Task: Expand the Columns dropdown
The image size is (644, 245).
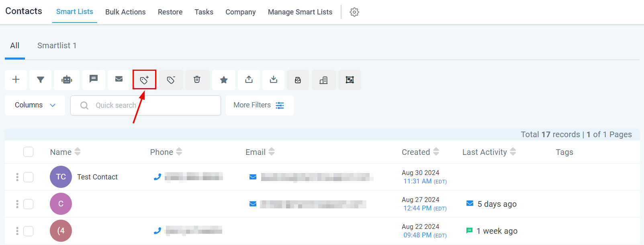Action: pyautogui.click(x=35, y=105)
